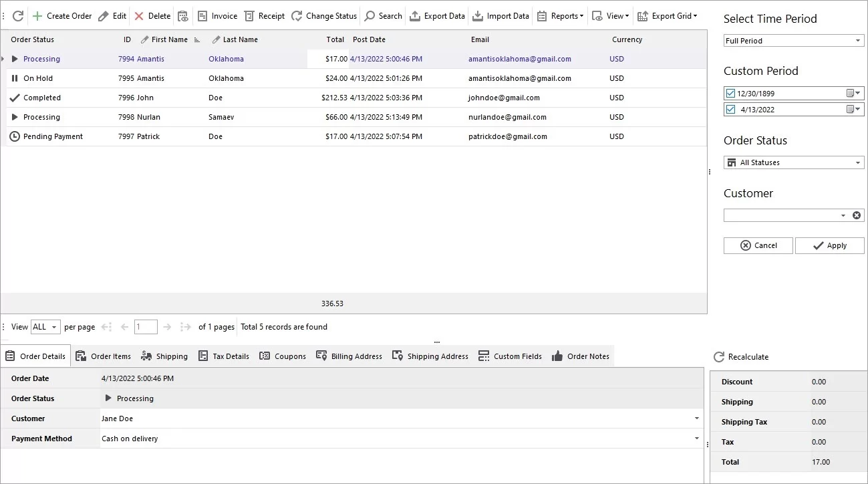Open the Invoice tool
The width and height of the screenshot is (868, 484).
coord(217,15)
